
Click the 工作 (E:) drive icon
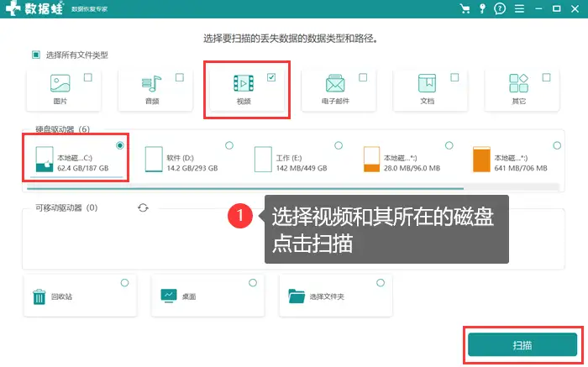263,160
